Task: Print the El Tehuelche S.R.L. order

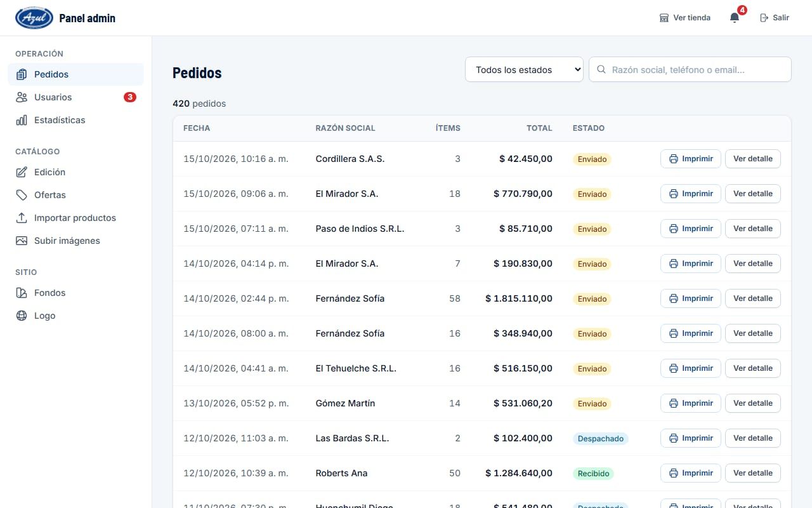Action: click(691, 368)
